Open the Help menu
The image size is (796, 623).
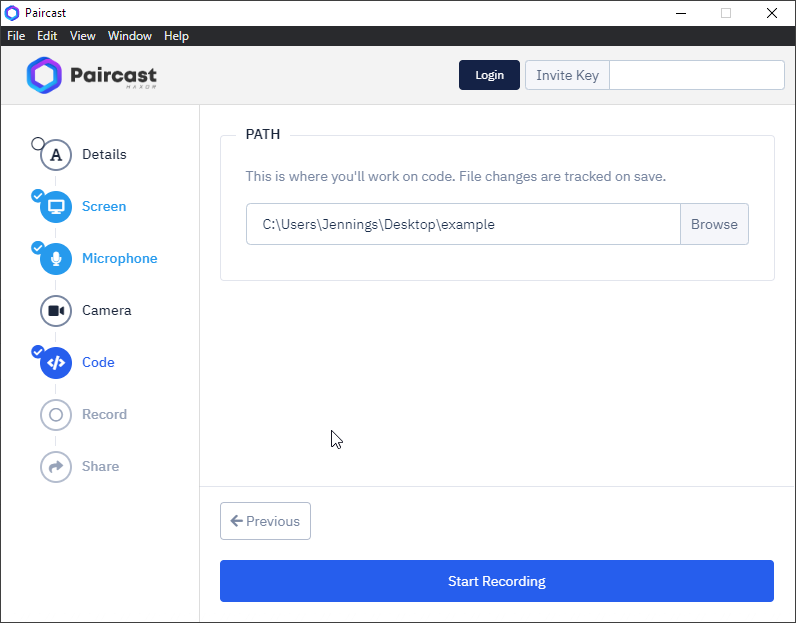[x=176, y=36]
